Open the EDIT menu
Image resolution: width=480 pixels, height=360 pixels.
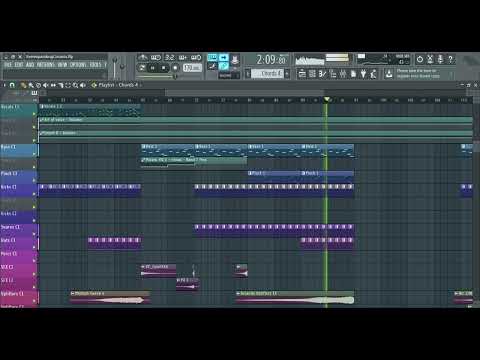point(19,65)
